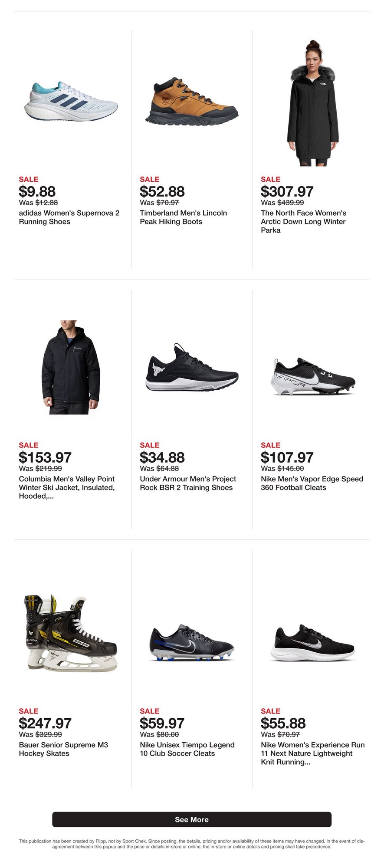Select the Columbia Valley Point jacket photo
The image size is (384, 868).
tap(71, 367)
